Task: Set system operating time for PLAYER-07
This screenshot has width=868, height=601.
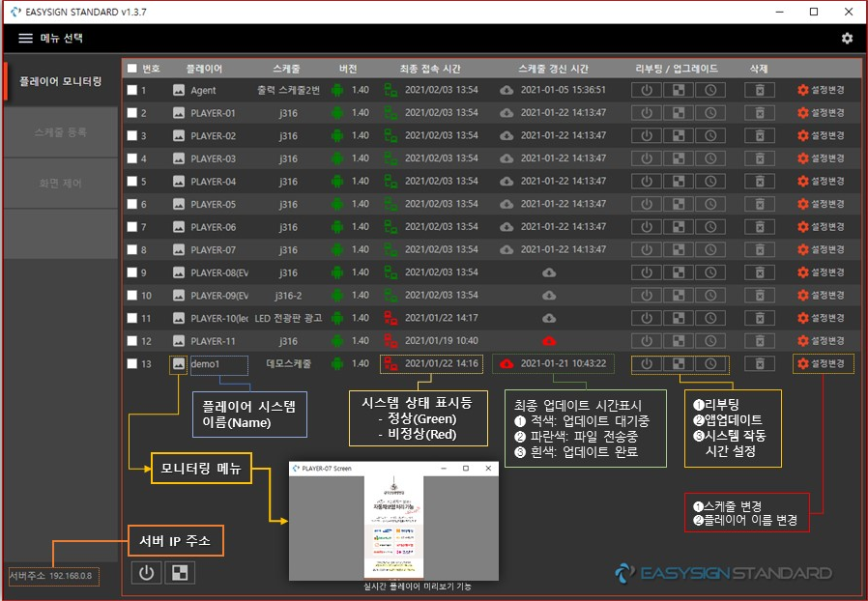Action: [x=710, y=249]
